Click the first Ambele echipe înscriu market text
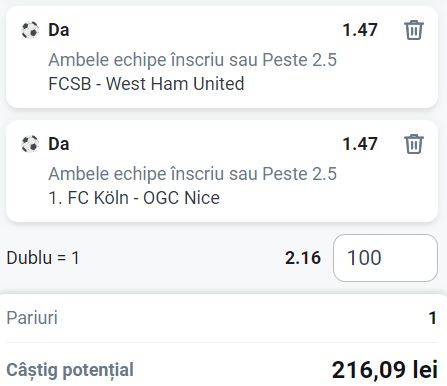The height and width of the screenshot is (386, 447). (193, 60)
